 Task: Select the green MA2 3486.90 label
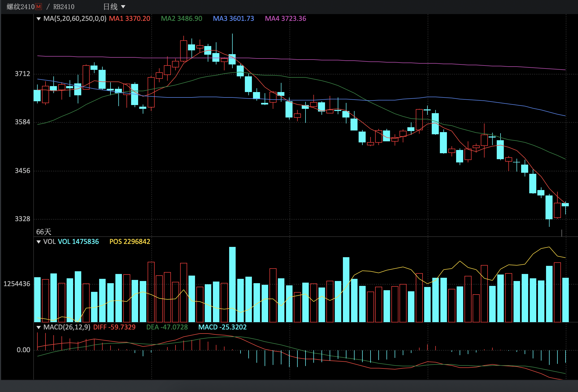click(181, 19)
